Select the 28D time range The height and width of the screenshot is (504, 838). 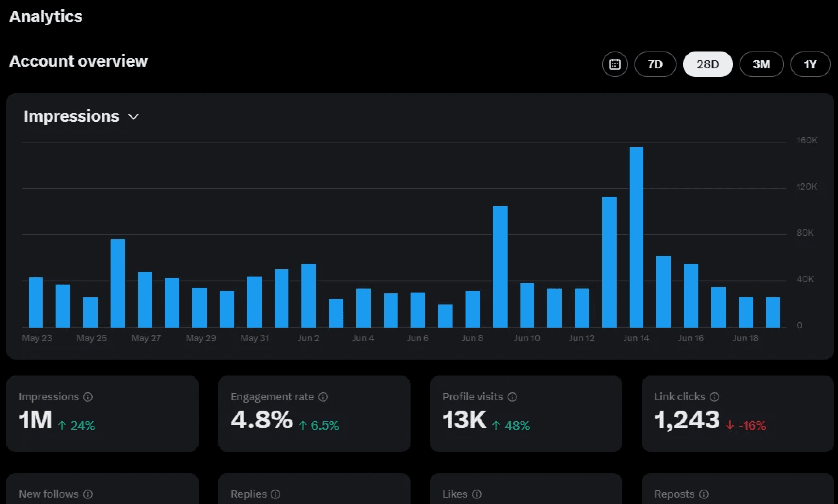pos(708,64)
